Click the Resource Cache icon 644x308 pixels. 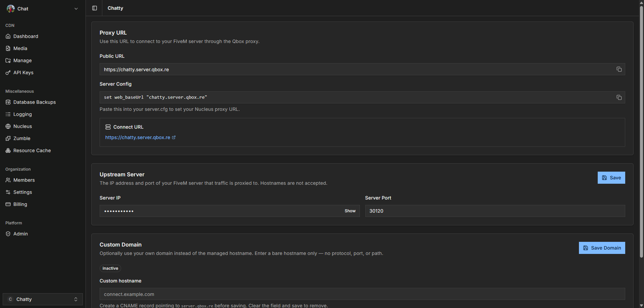[x=8, y=150]
